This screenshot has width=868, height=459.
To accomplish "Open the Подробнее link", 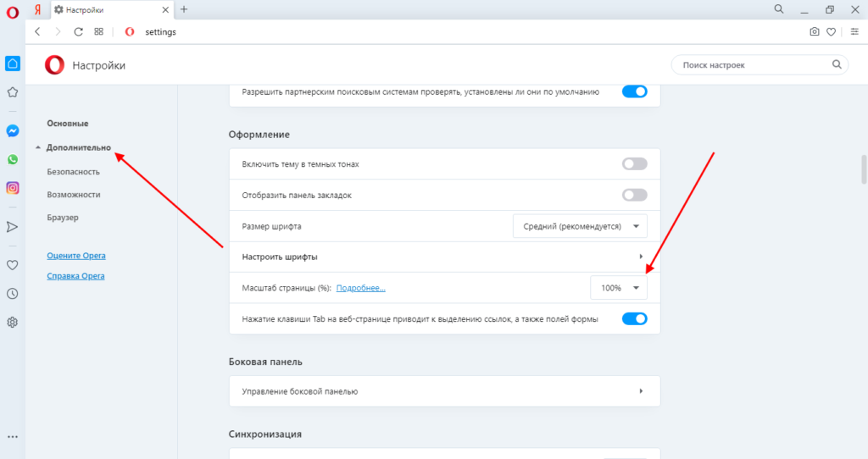I will (360, 288).
